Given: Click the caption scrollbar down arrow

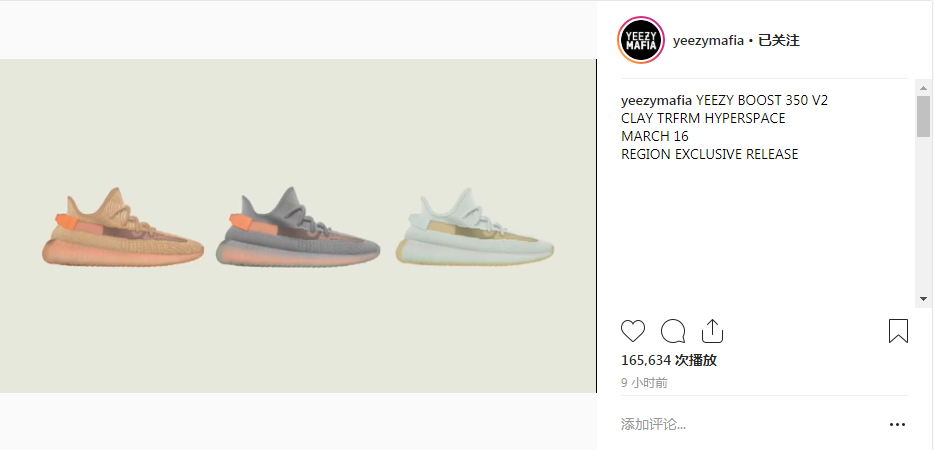Looking at the screenshot, I should [923, 298].
